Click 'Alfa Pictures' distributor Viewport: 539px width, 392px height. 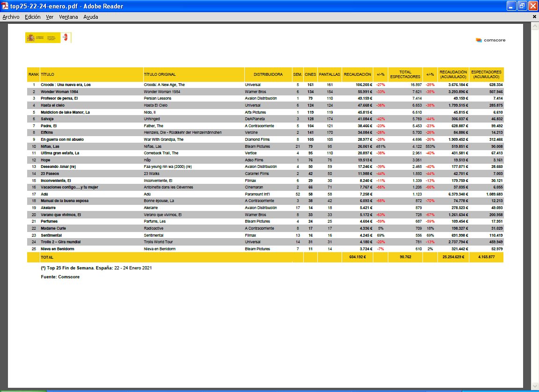pyautogui.click(x=255, y=112)
